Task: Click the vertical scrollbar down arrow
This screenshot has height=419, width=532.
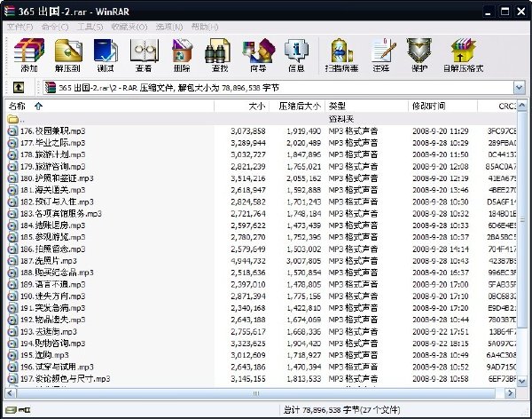Action: (522, 382)
